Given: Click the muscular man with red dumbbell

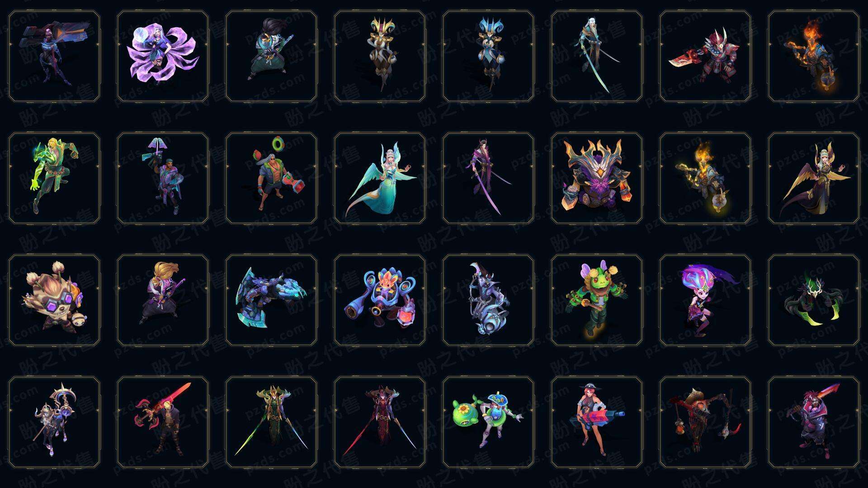Looking at the screenshot, I should (x=271, y=178).
